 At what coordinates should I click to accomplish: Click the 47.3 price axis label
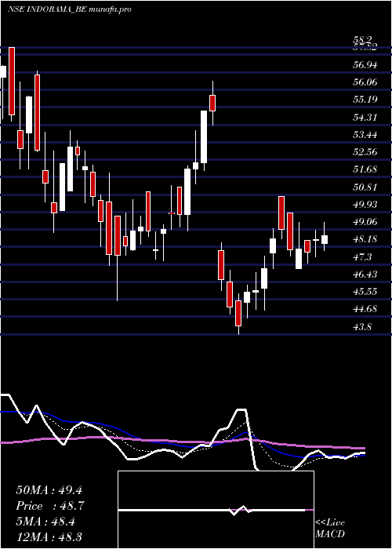362,256
